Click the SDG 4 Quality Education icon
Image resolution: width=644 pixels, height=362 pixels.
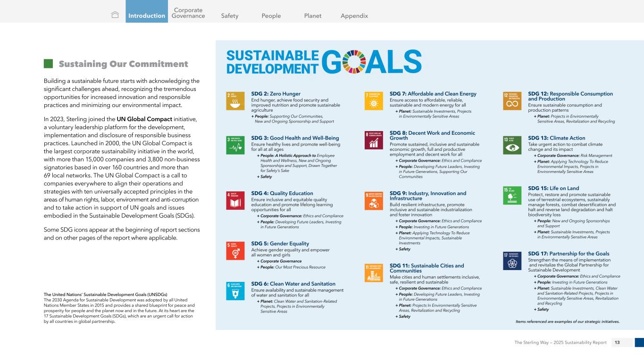click(235, 200)
